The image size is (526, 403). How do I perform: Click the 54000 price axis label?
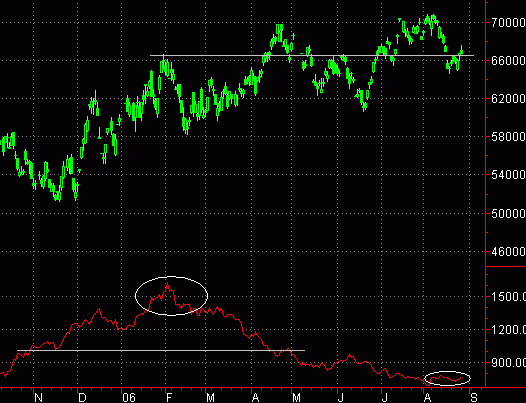click(508, 174)
